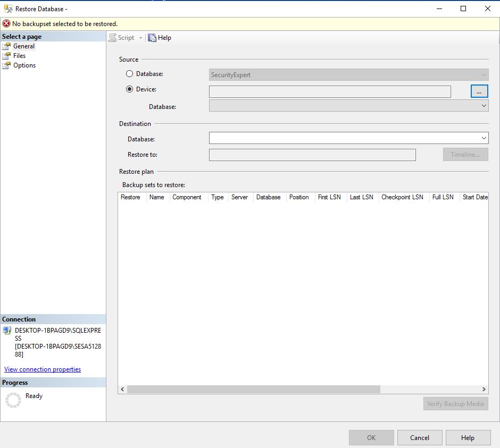
Task: Click the Database column header in grid
Action: pyautogui.click(x=269, y=197)
